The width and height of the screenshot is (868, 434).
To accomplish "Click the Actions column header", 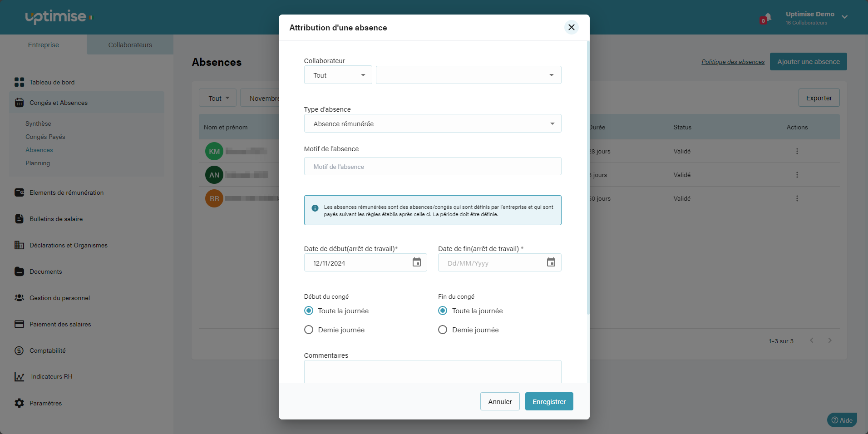I will (x=797, y=127).
